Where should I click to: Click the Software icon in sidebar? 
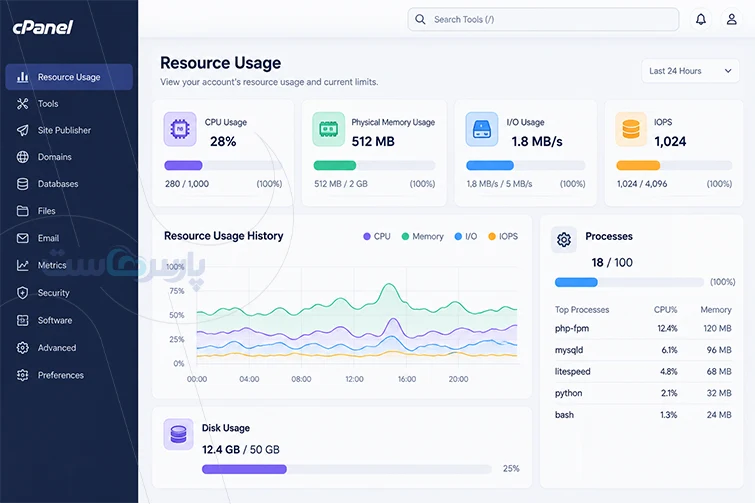[23, 320]
